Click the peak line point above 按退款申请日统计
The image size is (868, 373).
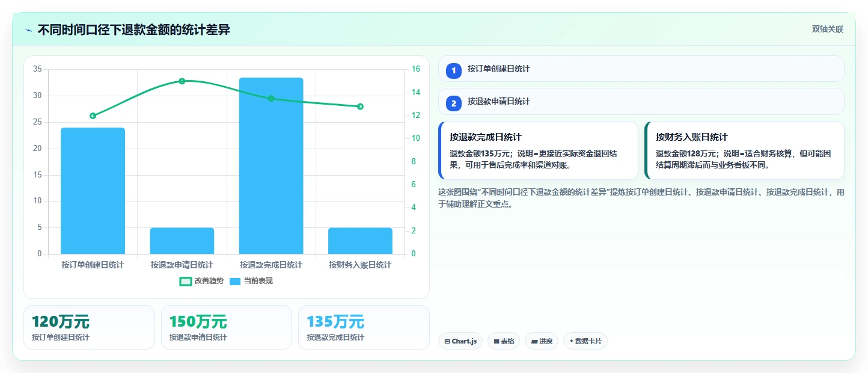pos(182,81)
